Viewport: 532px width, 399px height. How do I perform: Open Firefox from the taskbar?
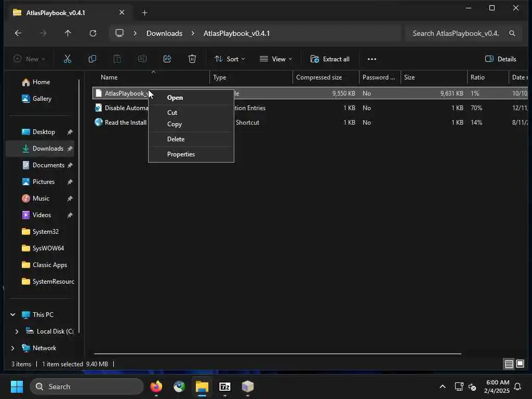click(156, 387)
